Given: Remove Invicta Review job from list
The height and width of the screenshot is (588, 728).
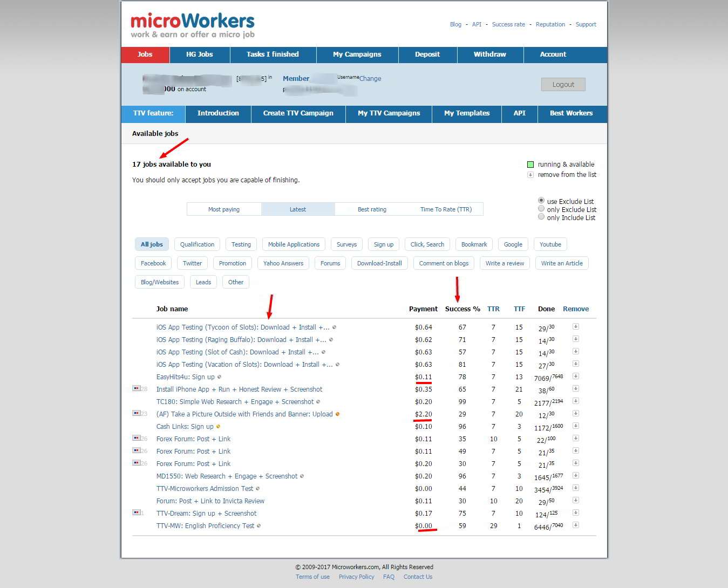Looking at the screenshot, I should pos(576,500).
